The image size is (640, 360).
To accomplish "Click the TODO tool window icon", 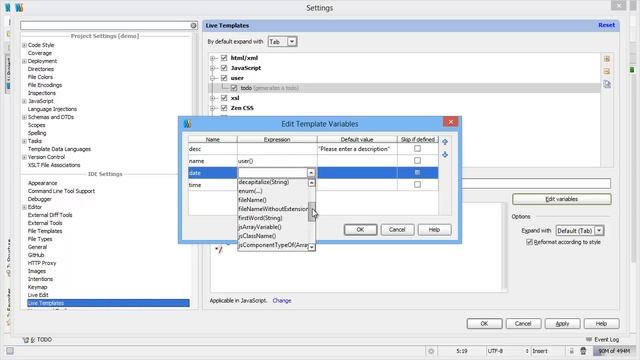I will 26,340.
